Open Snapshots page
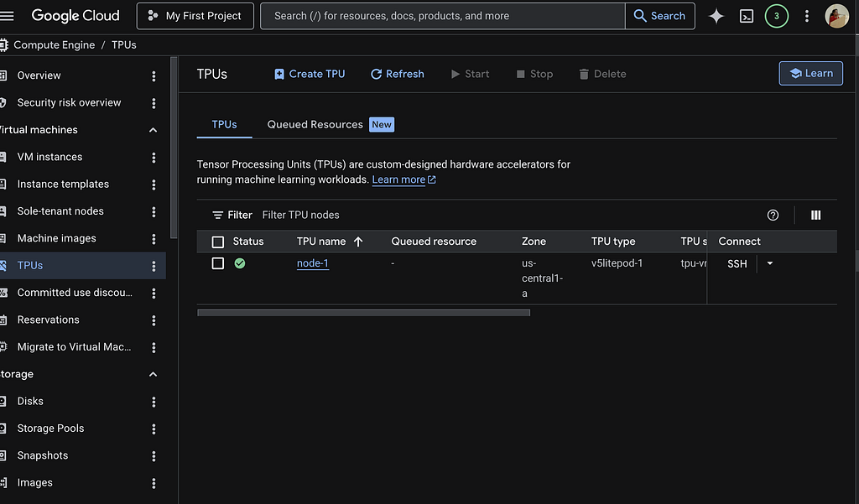Screen dimensions: 859x504 coord(43,455)
